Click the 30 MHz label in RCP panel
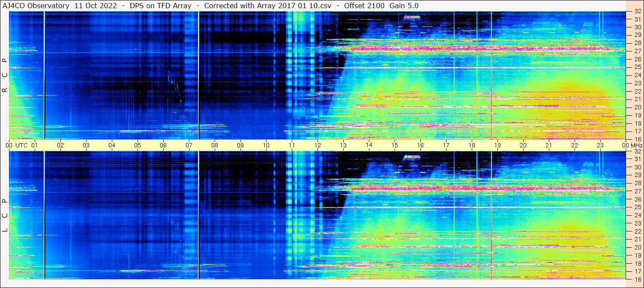This screenshot has height=288, width=644. click(638, 27)
